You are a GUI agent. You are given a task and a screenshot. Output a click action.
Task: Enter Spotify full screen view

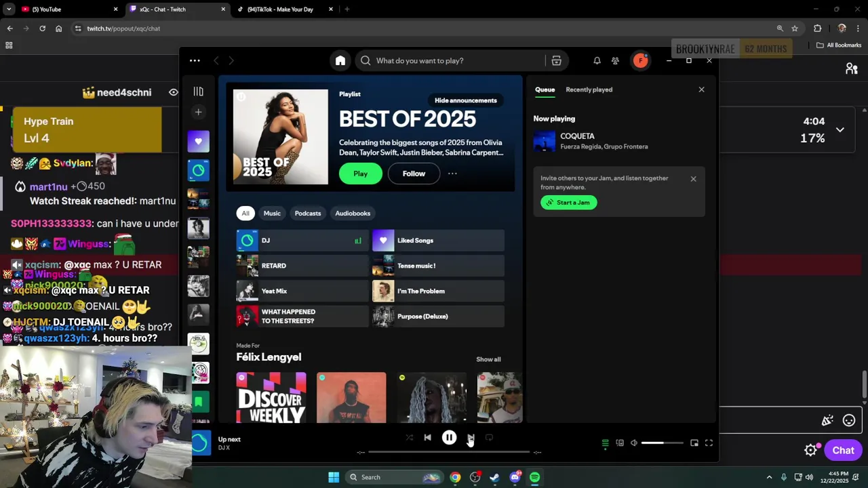point(709,443)
